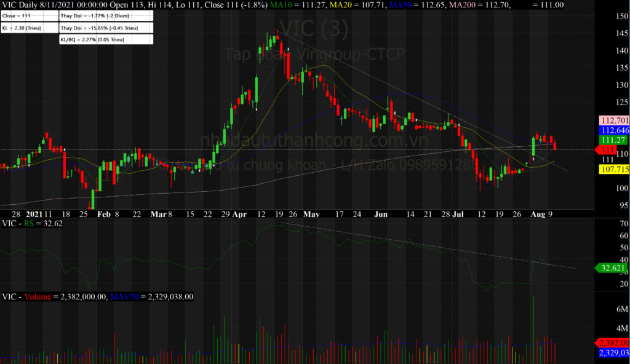Select the 'VIC - Volume' pane label
This screenshot has height=364, width=630.
coord(28,296)
